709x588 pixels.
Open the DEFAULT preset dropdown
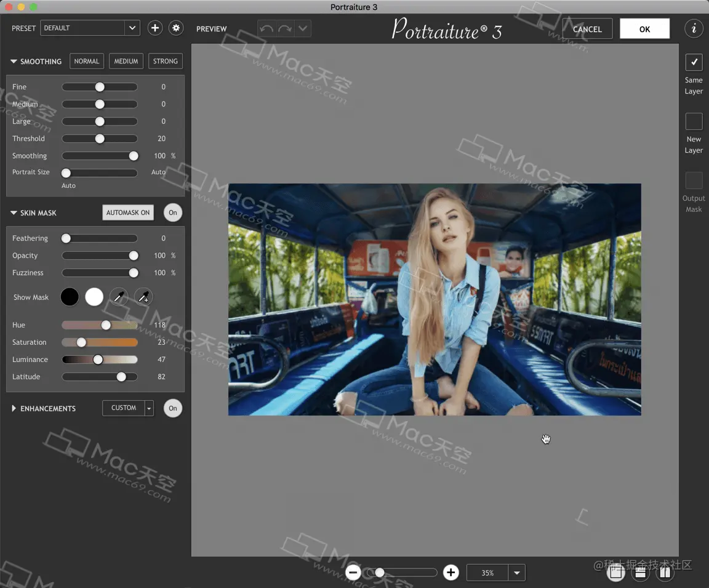131,28
